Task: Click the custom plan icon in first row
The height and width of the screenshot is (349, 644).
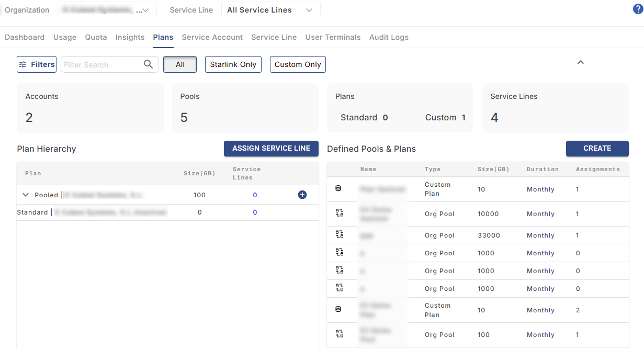Action: [338, 189]
